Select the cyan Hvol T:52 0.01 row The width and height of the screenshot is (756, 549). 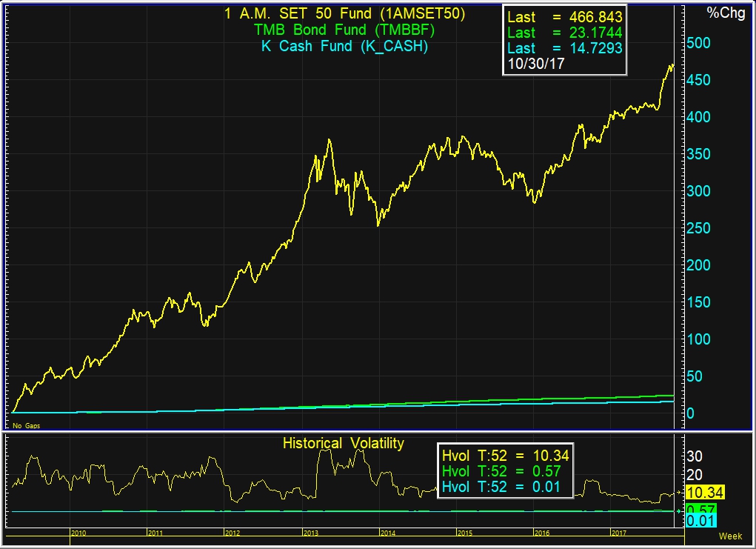coord(505,486)
